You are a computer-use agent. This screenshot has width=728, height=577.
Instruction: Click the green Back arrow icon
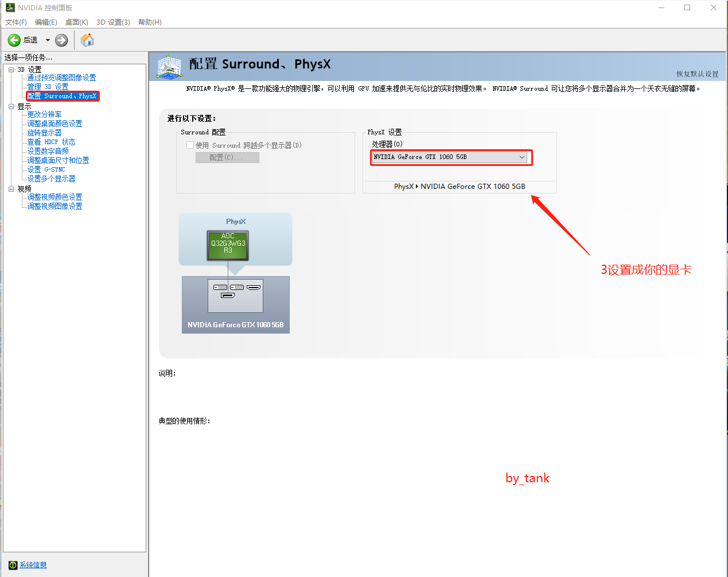point(14,40)
